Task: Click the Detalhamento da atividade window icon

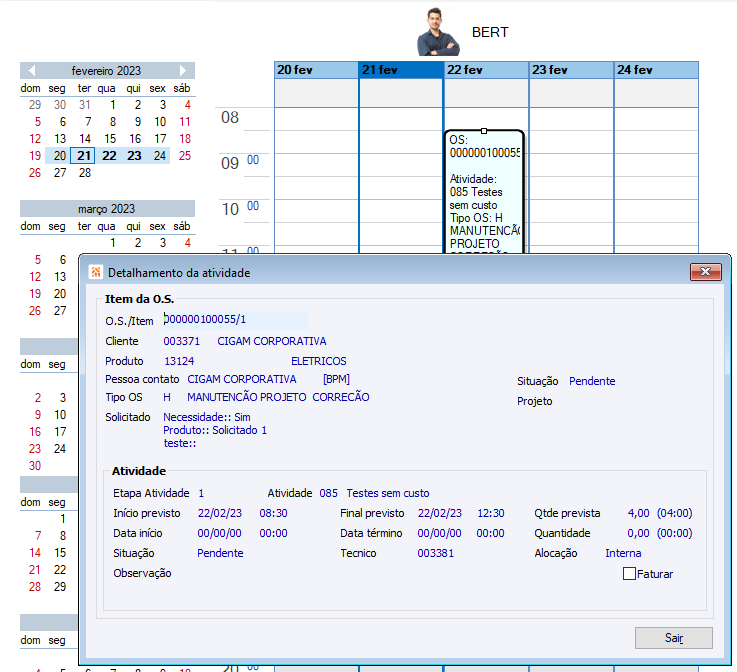Action: (x=96, y=272)
